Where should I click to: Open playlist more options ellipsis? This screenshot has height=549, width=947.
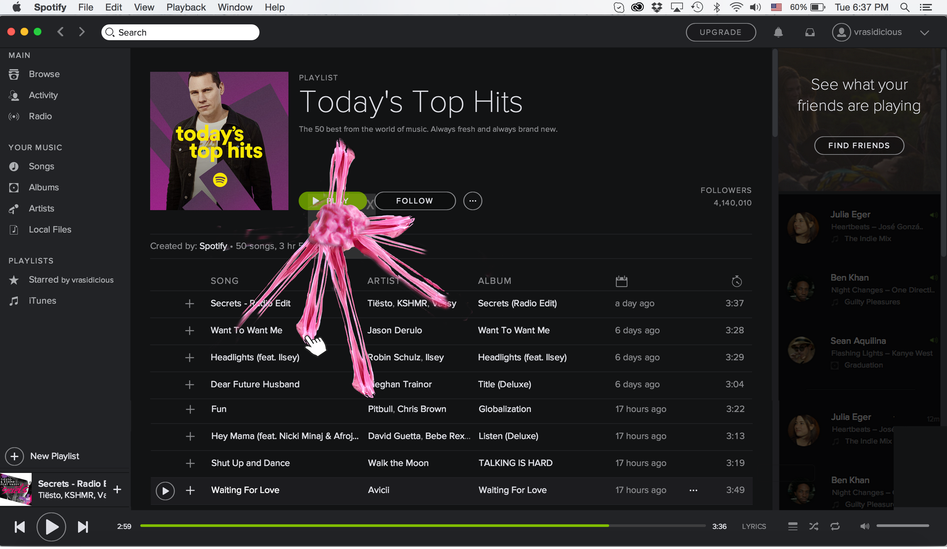point(473,201)
